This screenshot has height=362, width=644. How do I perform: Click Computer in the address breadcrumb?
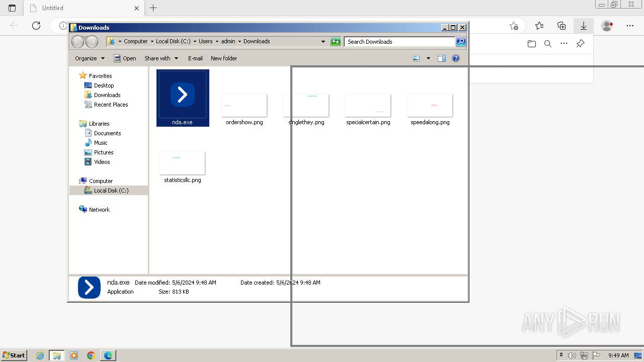coord(136,42)
